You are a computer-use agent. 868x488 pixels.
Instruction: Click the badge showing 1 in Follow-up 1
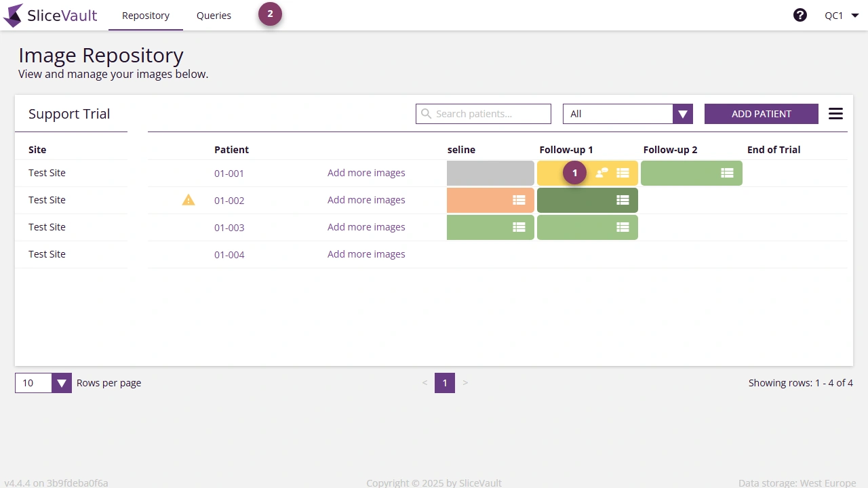pyautogui.click(x=575, y=173)
